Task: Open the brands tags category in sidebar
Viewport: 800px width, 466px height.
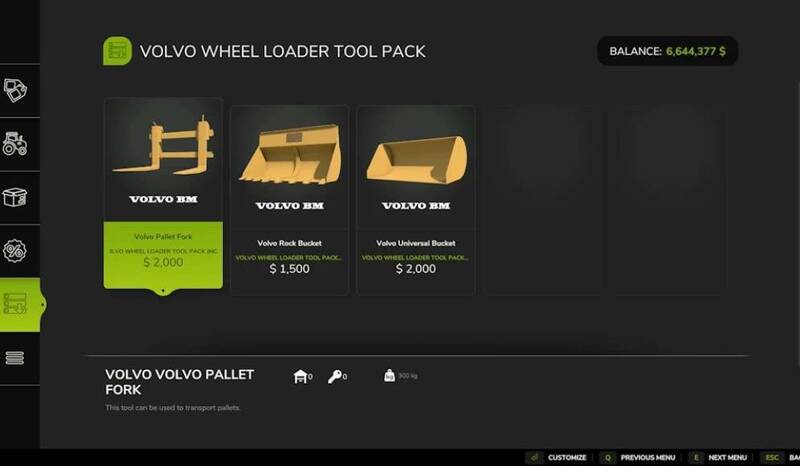Action: (15, 90)
